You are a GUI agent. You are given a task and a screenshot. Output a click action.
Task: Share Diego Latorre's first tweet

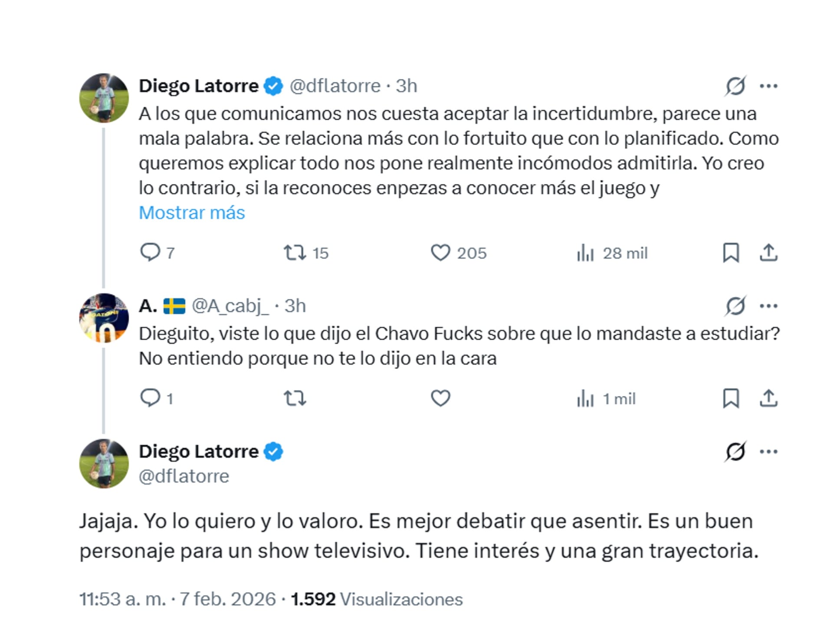tap(768, 253)
